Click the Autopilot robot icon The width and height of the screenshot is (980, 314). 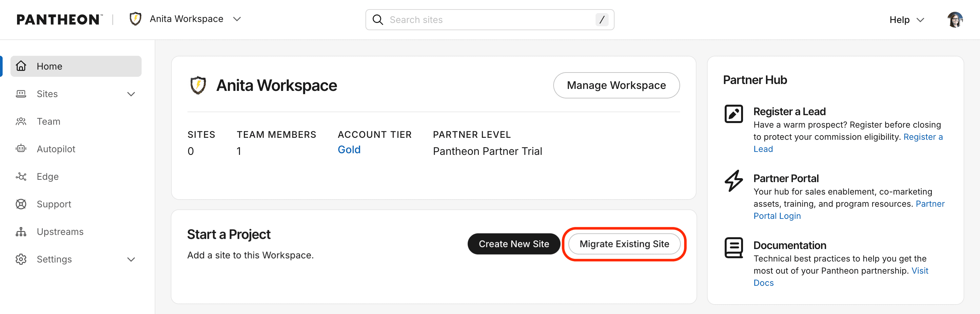tap(21, 149)
